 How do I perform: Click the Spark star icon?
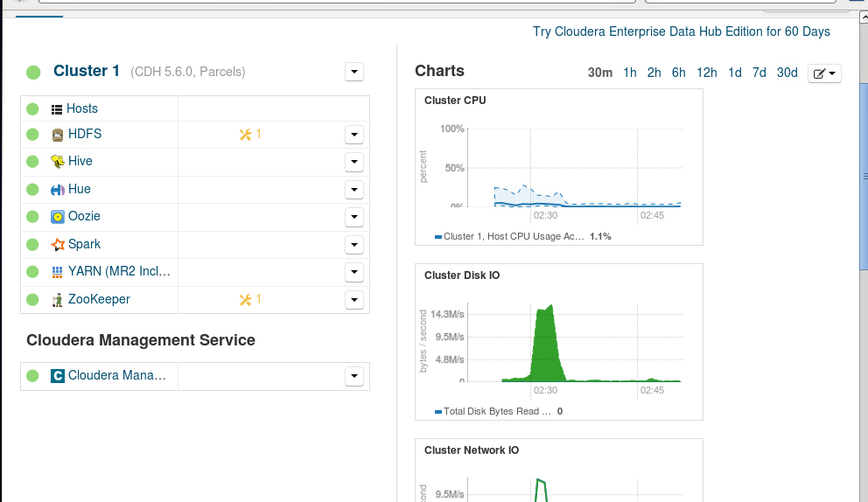[58, 245]
